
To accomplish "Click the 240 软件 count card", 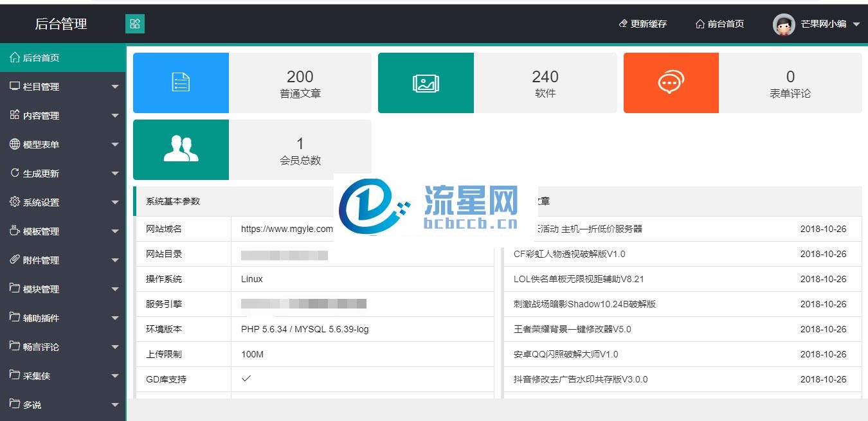I will [x=545, y=83].
